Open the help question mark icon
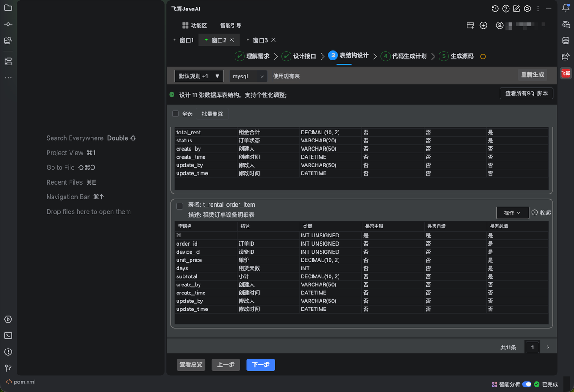574x392 pixels. 506,9
